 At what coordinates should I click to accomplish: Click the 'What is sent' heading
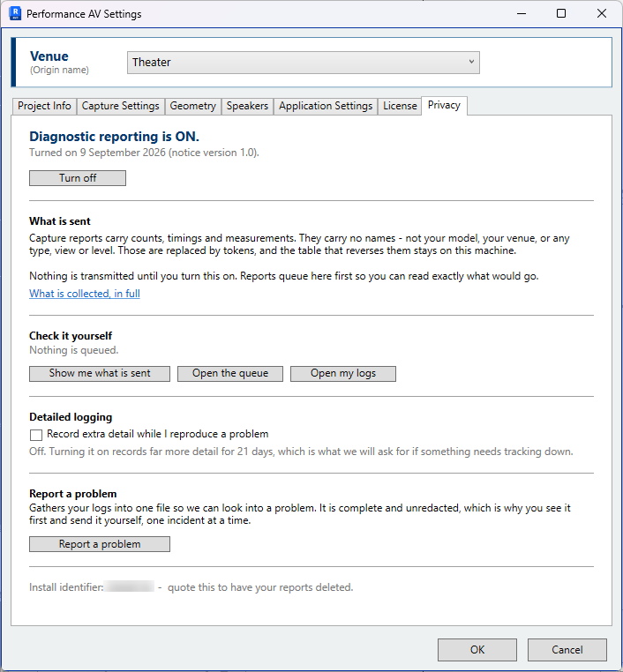[x=60, y=221]
